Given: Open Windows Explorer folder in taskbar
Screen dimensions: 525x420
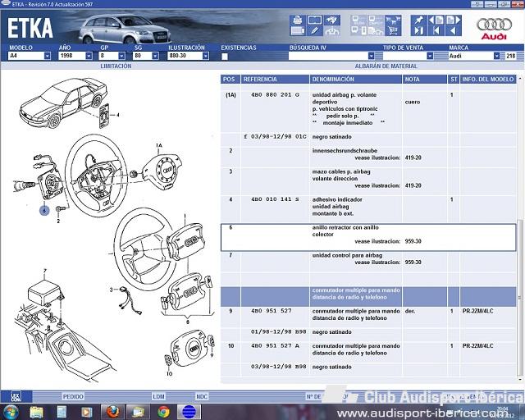Looking at the screenshot, I should 36,412.
